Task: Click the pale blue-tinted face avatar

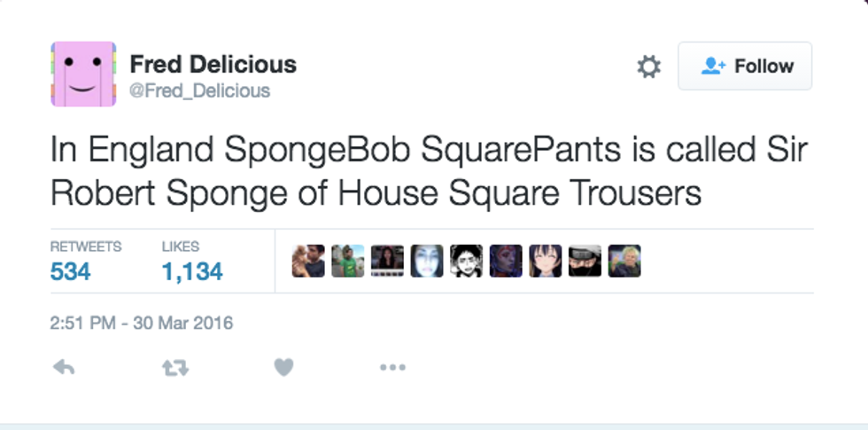Action: pyautogui.click(x=427, y=261)
